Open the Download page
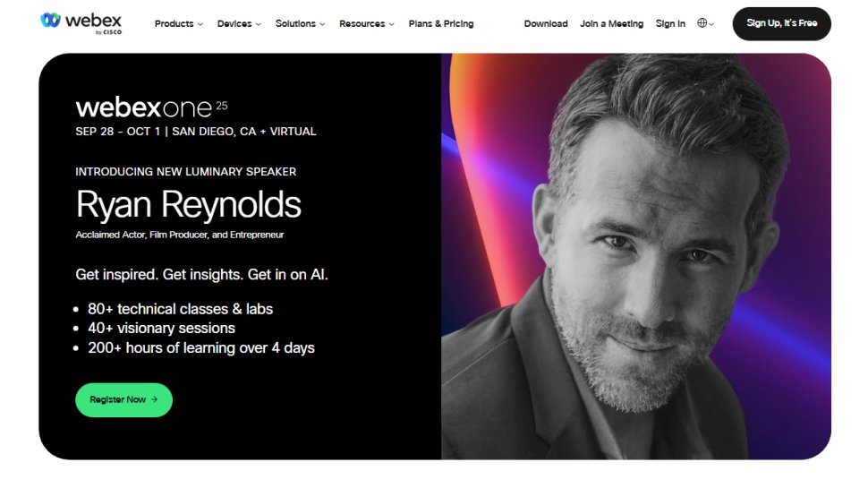 [546, 24]
